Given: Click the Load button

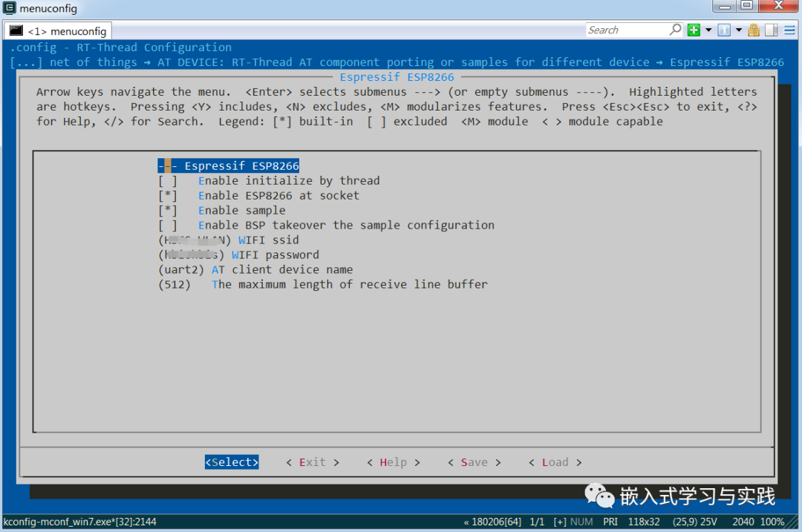Looking at the screenshot, I should point(555,462).
